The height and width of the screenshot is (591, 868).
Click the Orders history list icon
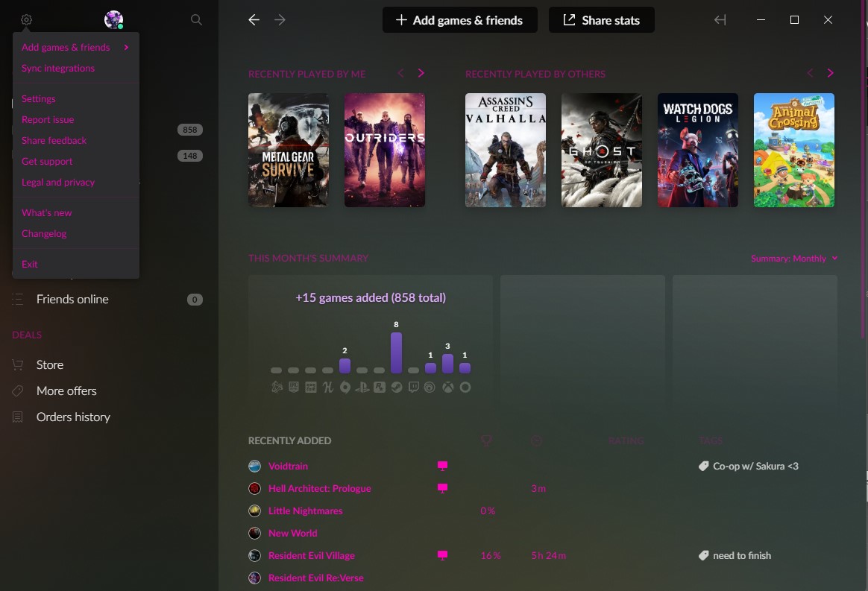[18, 417]
